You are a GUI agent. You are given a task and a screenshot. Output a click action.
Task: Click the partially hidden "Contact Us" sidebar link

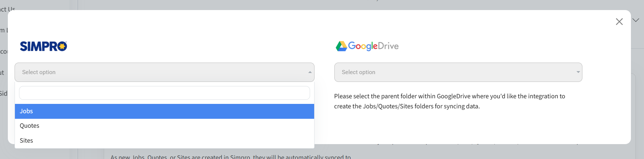coord(7,9)
